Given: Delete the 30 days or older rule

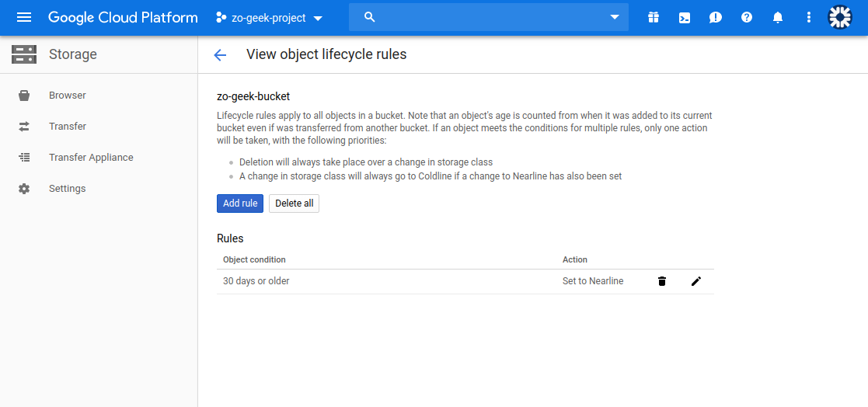Looking at the screenshot, I should point(661,281).
